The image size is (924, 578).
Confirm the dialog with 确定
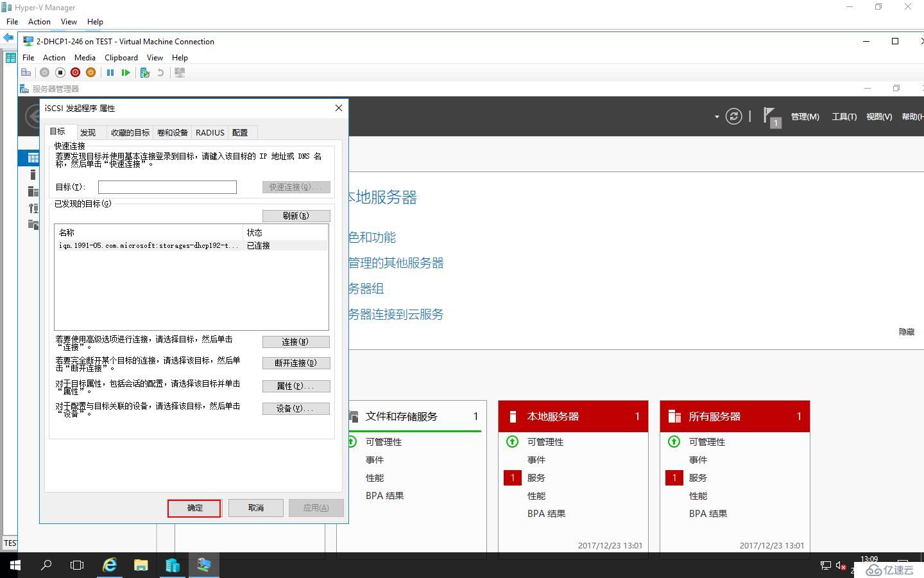[194, 508]
